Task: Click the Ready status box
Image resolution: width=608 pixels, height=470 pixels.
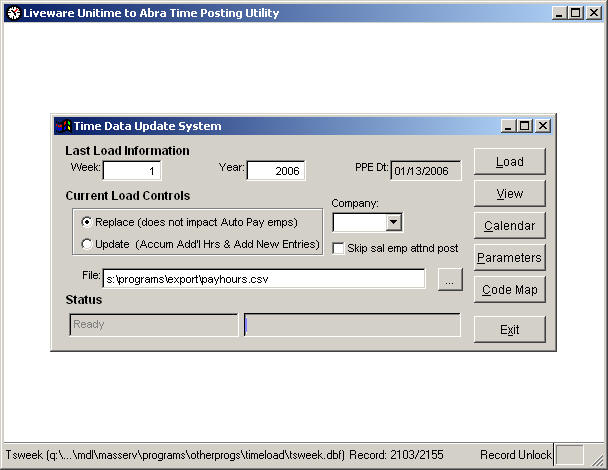Action: 154,325
